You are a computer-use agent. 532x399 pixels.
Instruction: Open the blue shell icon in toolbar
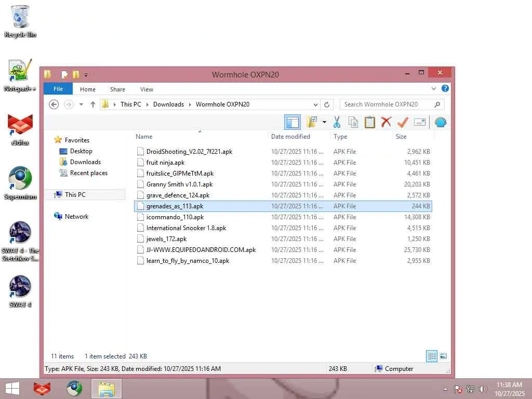point(441,122)
